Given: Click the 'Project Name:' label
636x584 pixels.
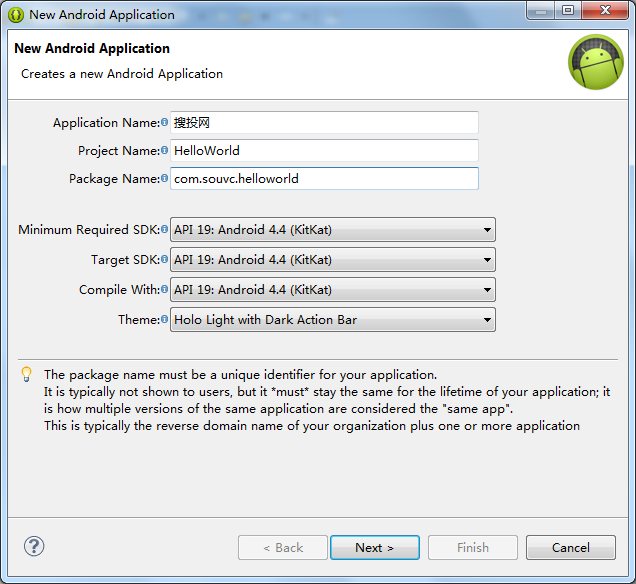Looking at the screenshot, I should 119,150.
